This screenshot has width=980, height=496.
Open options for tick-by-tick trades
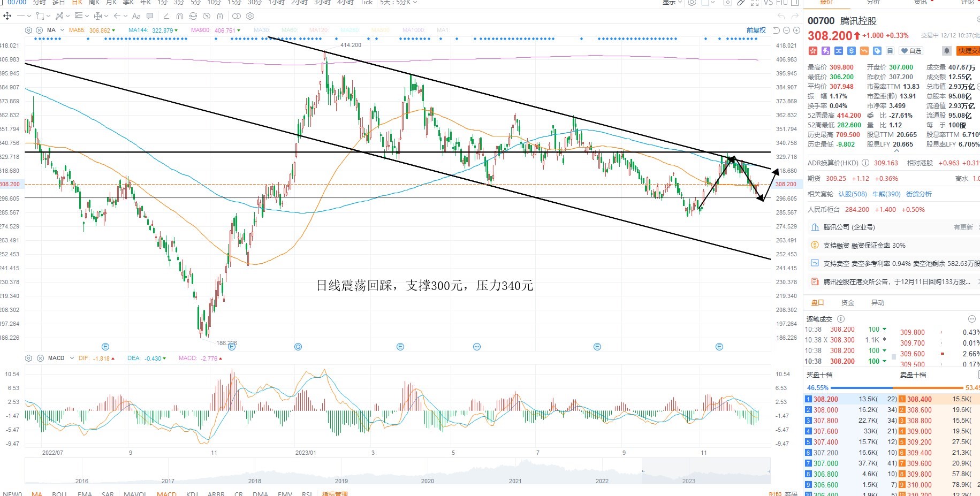(x=972, y=319)
